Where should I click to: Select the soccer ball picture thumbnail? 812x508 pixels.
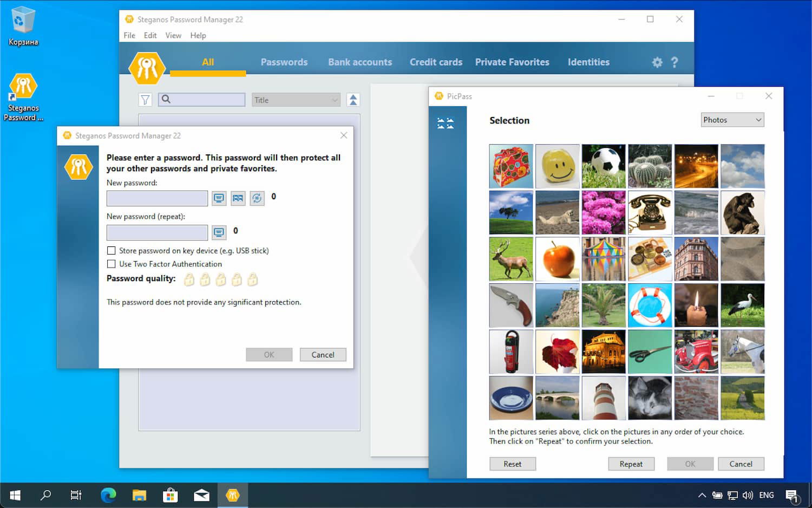(604, 166)
